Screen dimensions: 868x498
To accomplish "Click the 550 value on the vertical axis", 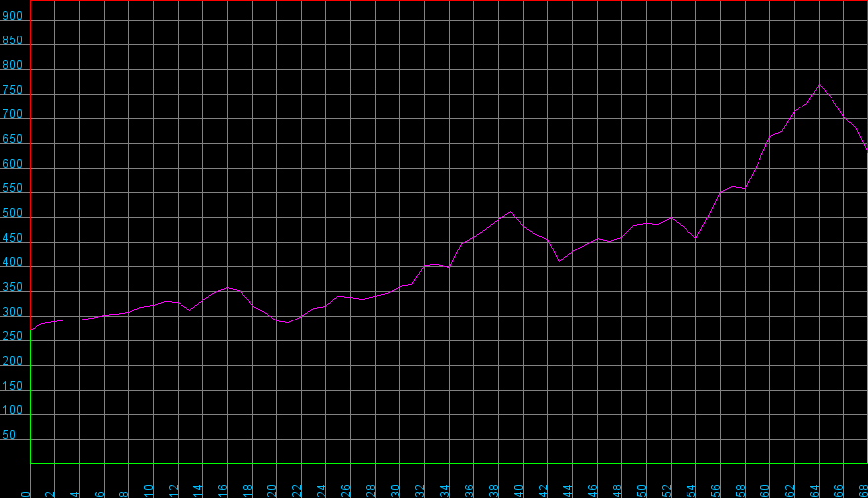I will point(12,188).
